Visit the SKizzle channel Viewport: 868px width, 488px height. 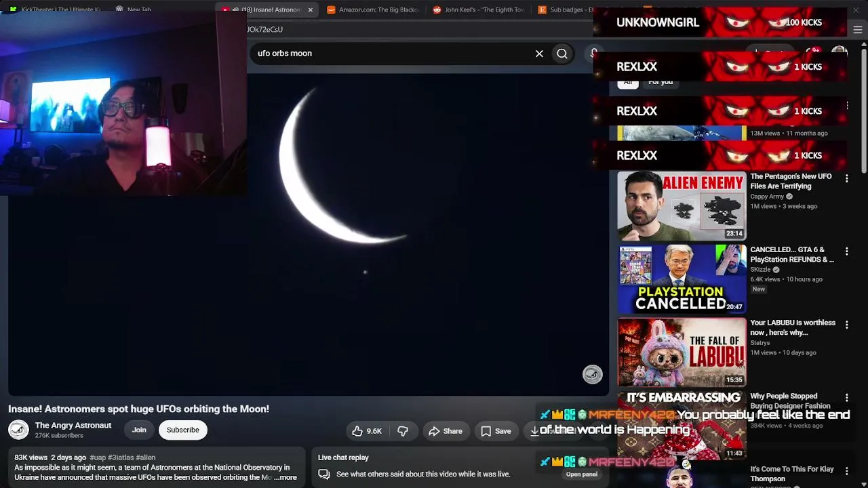(760, 270)
